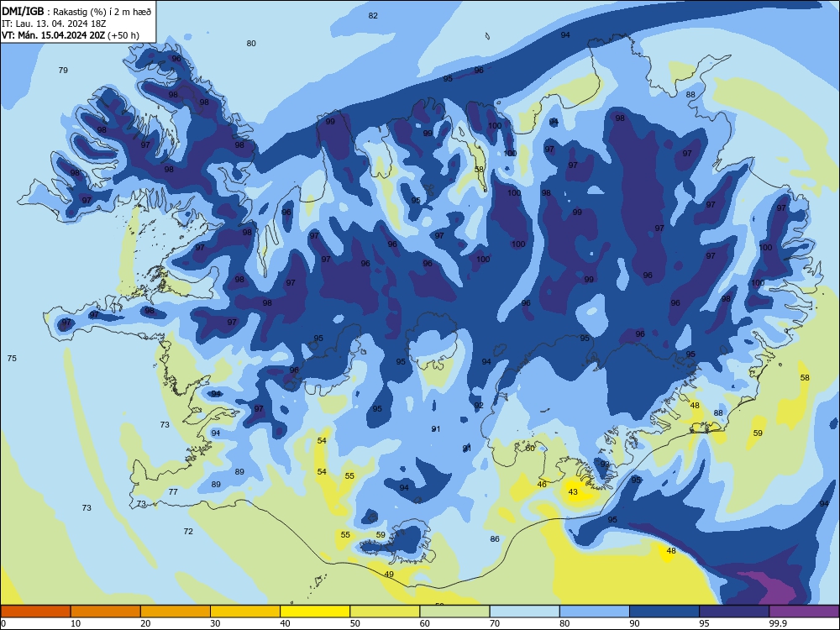Select the 50–60 pale yellow legend swatch
The image size is (840, 630).
[385, 612]
